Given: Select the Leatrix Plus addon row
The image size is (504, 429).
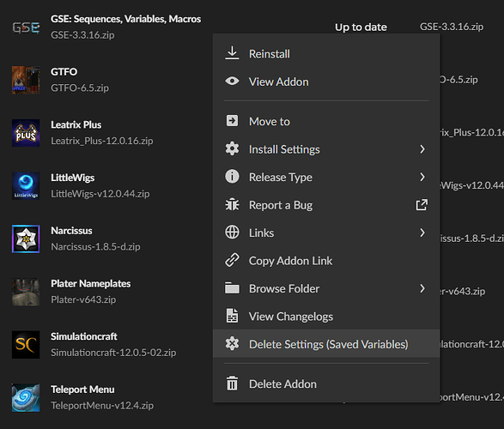Looking at the screenshot, I should coord(106,133).
